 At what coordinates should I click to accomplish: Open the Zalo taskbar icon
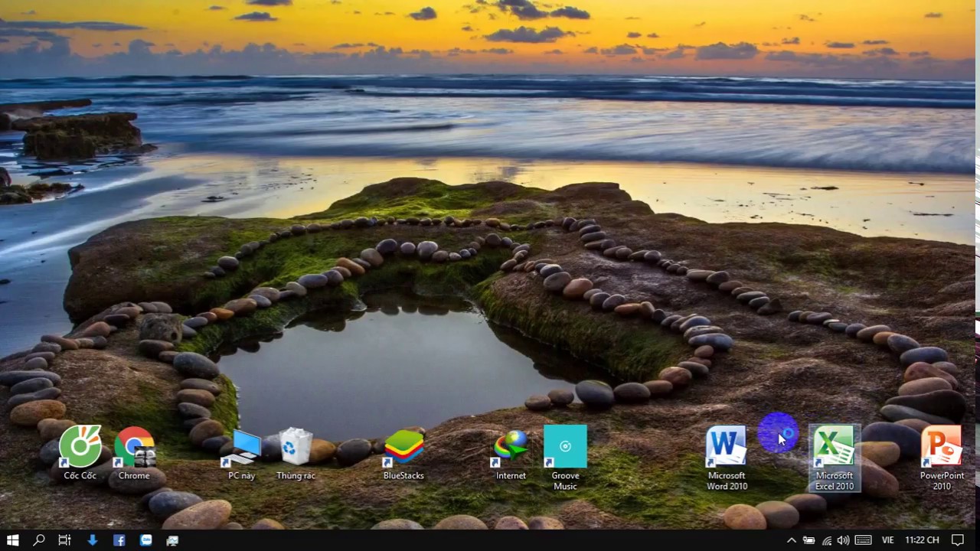click(x=146, y=540)
